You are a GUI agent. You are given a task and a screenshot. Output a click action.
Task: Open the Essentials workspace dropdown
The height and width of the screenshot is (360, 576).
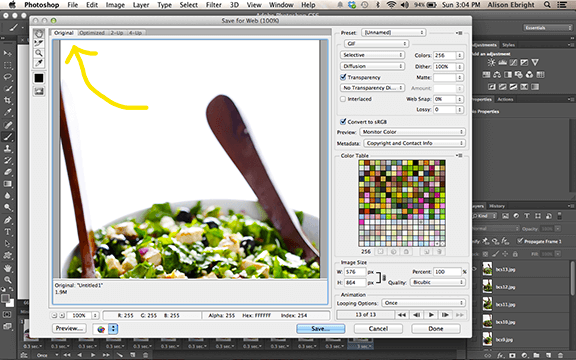547,28
